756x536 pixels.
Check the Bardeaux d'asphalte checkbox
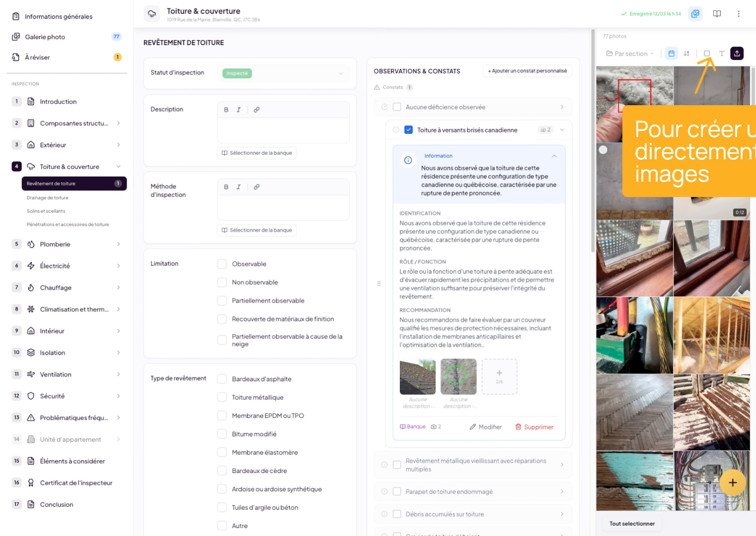[222, 379]
